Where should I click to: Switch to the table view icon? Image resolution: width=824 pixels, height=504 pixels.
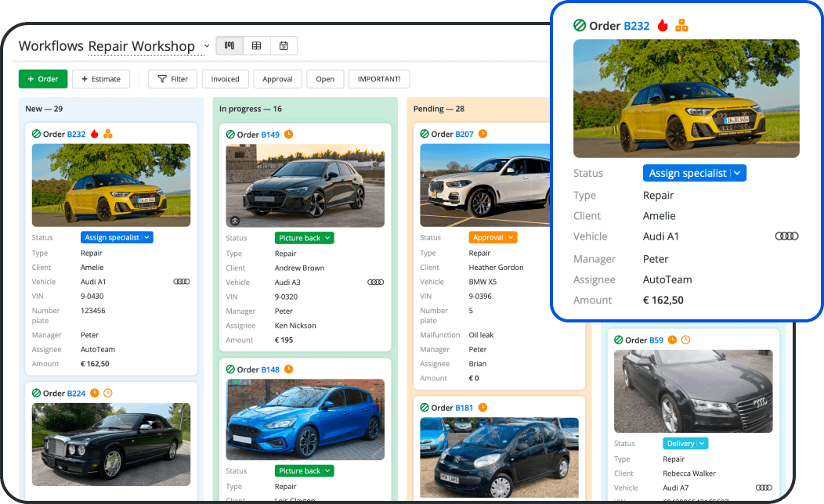click(256, 45)
